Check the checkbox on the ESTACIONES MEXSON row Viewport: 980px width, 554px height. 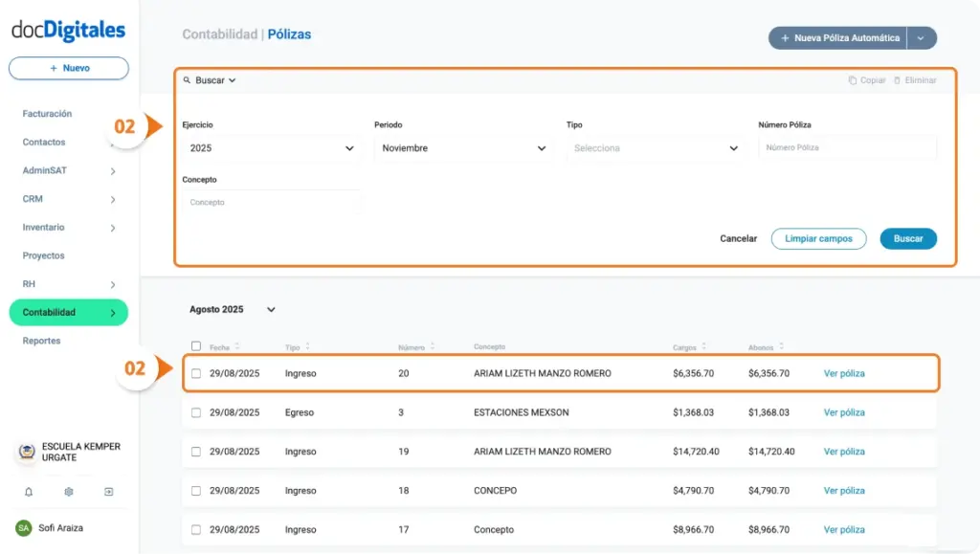pyautogui.click(x=196, y=412)
